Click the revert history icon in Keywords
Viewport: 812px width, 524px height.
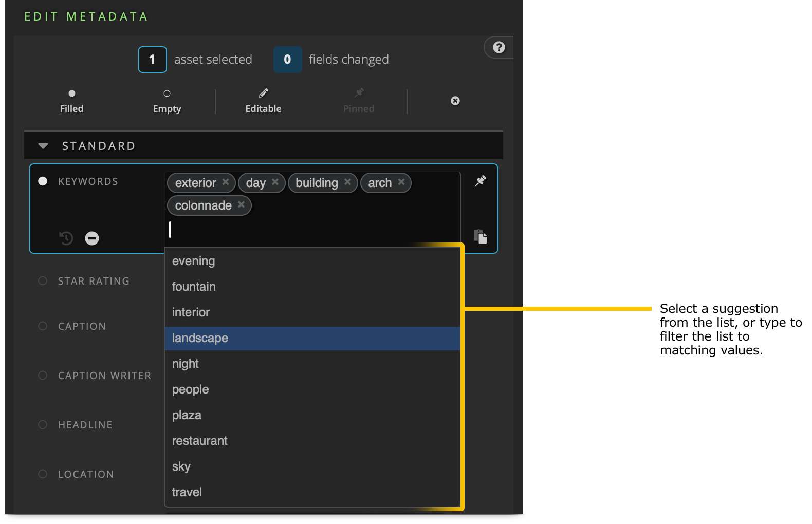tap(66, 238)
